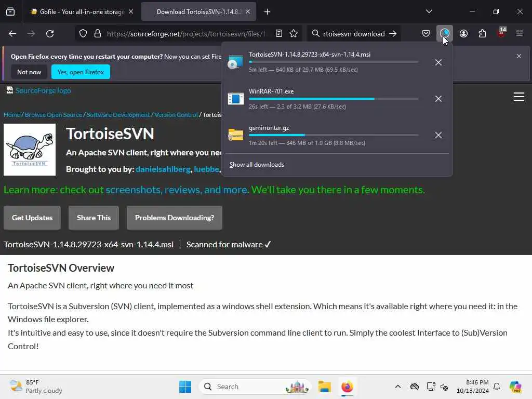532x399 pixels.
Task: Click the tracking protection shield icon
Action: click(x=83, y=34)
